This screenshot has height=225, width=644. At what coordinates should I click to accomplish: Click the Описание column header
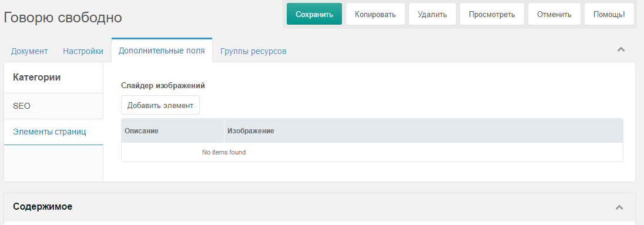pyautogui.click(x=173, y=130)
